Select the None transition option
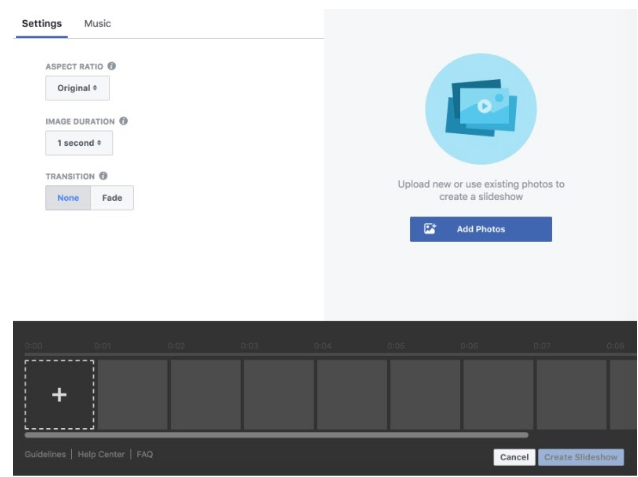The image size is (638, 477). click(68, 198)
